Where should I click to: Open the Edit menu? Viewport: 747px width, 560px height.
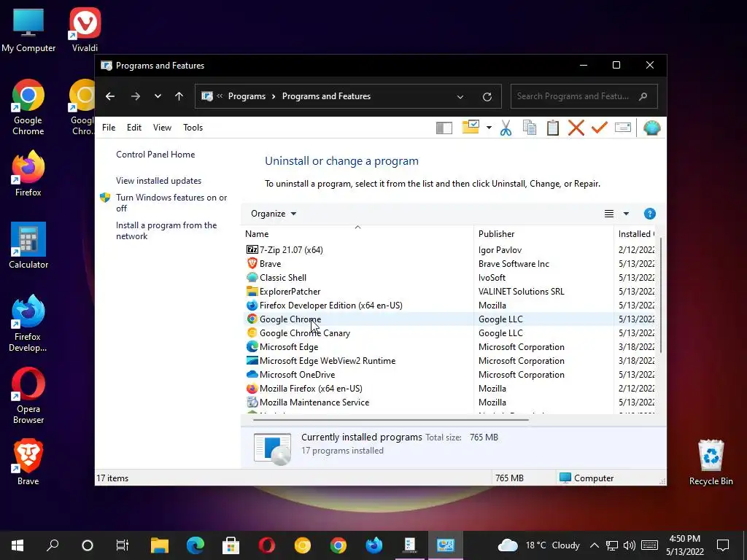coord(134,128)
